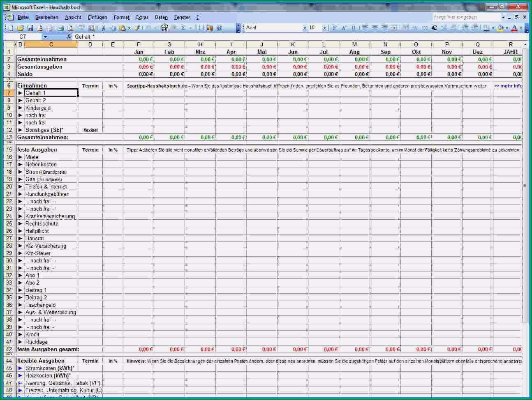Image resolution: width=532 pixels, height=400 pixels.
Task: Select the 'Taschengeld' cell
Action: pyautogui.click(x=51, y=305)
